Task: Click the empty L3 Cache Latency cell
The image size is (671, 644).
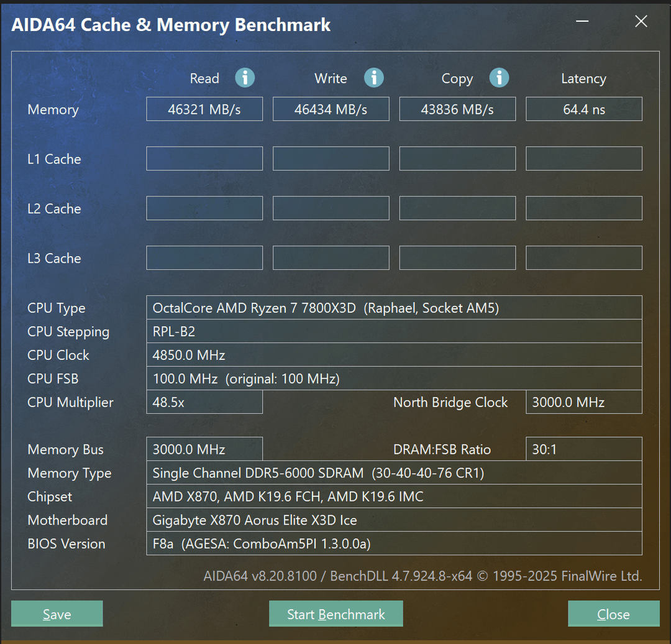Action: click(583, 258)
